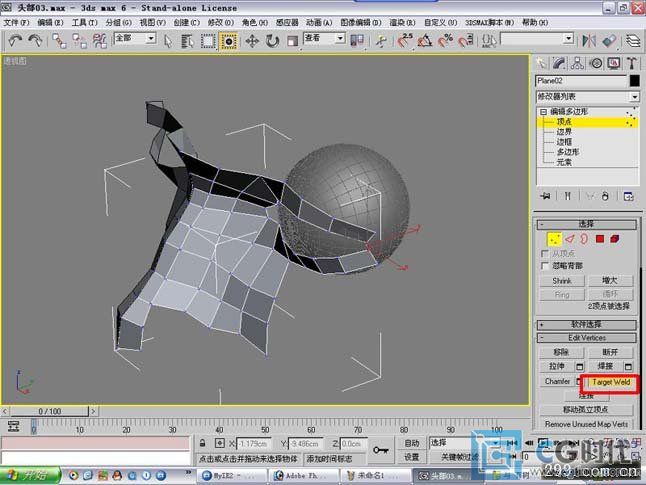The height and width of the screenshot is (485, 646).
Task: Switch to the Motion command panel tab
Action: [x=596, y=63]
